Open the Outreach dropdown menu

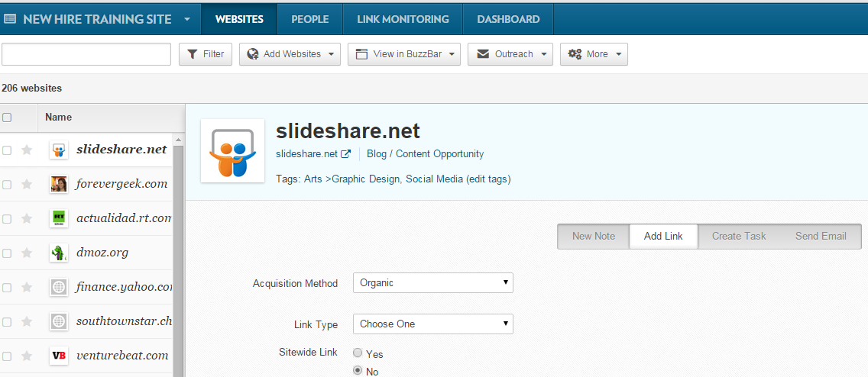point(510,54)
